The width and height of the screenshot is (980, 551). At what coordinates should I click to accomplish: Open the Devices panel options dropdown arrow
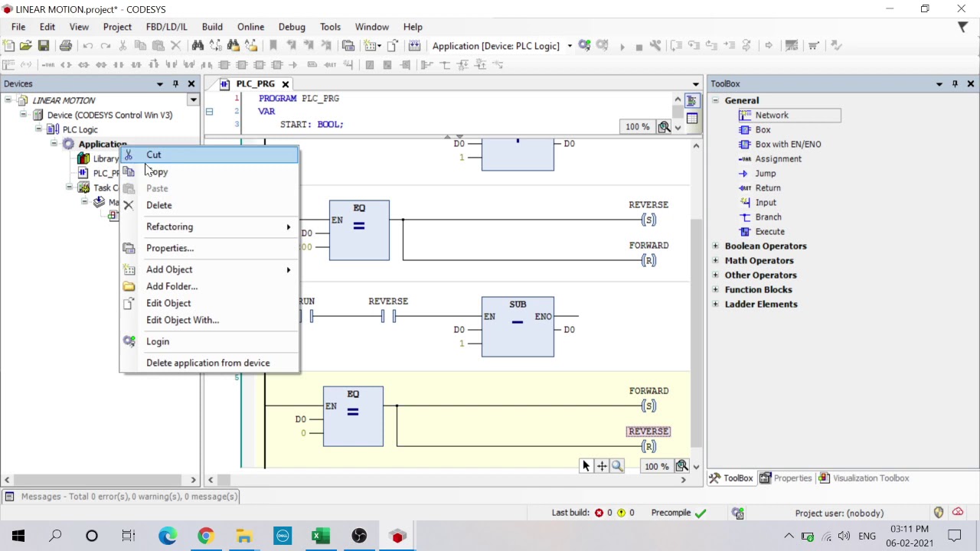[x=160, y=83]
